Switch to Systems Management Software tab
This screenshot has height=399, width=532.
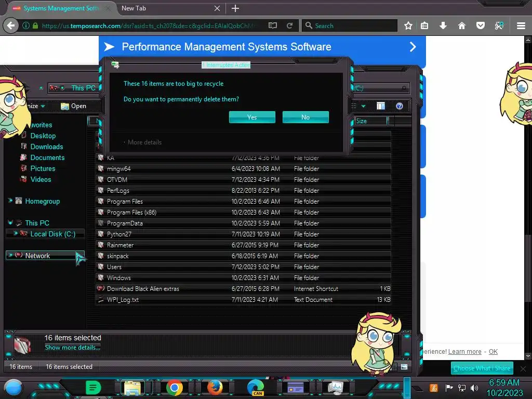tap(61, 8)
